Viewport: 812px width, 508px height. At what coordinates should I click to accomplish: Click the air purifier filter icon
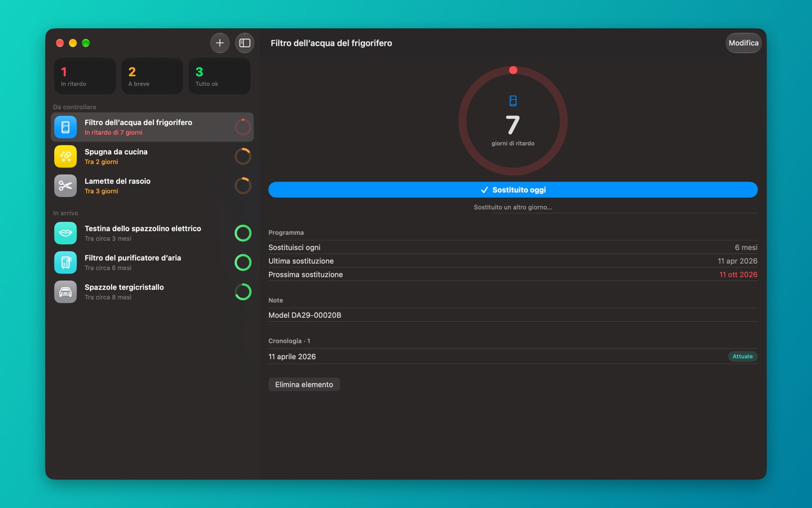click(65, 263)
